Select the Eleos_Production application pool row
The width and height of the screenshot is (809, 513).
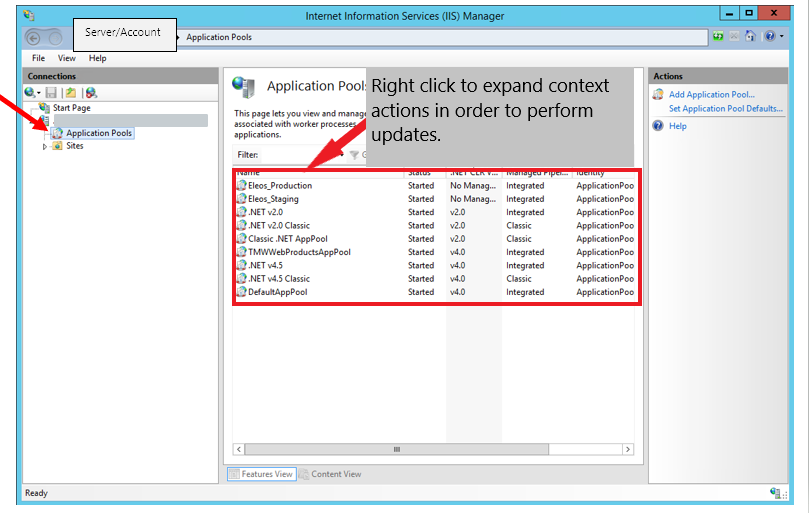click(435, 185)
